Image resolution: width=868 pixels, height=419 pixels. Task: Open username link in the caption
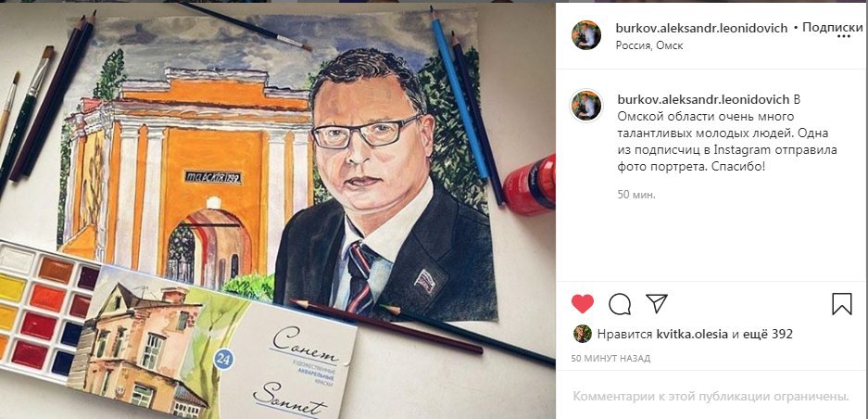click(703, 99)
